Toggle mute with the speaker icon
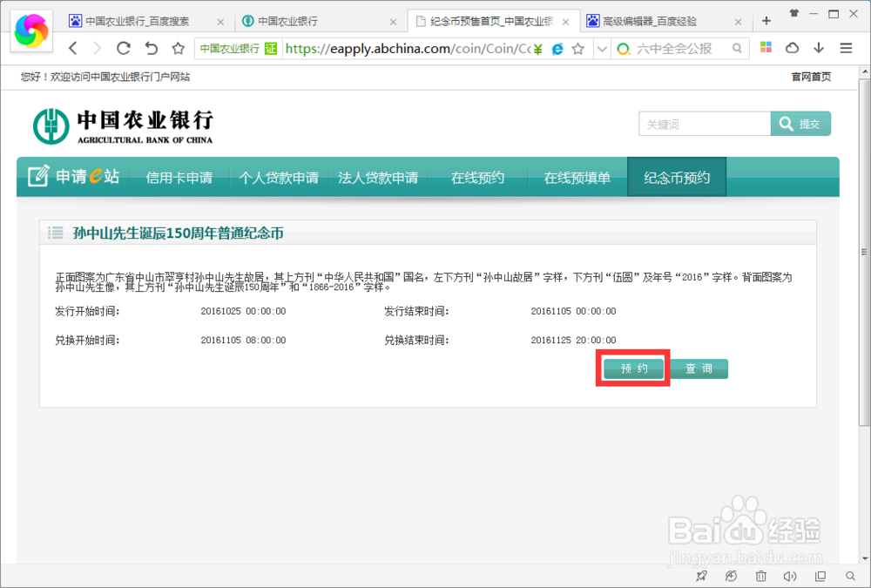This screenshot has width=871, height=588. tap(789, 576)
